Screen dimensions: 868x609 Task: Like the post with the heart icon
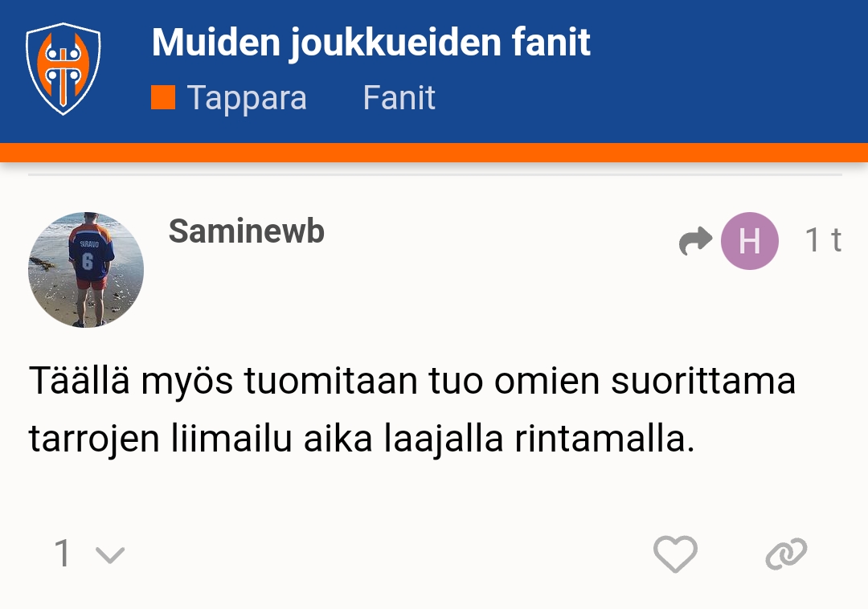pos(674,554)
